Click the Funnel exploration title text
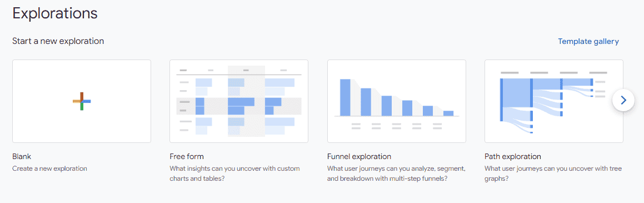644x203 pixels. (x=359, y=157)
